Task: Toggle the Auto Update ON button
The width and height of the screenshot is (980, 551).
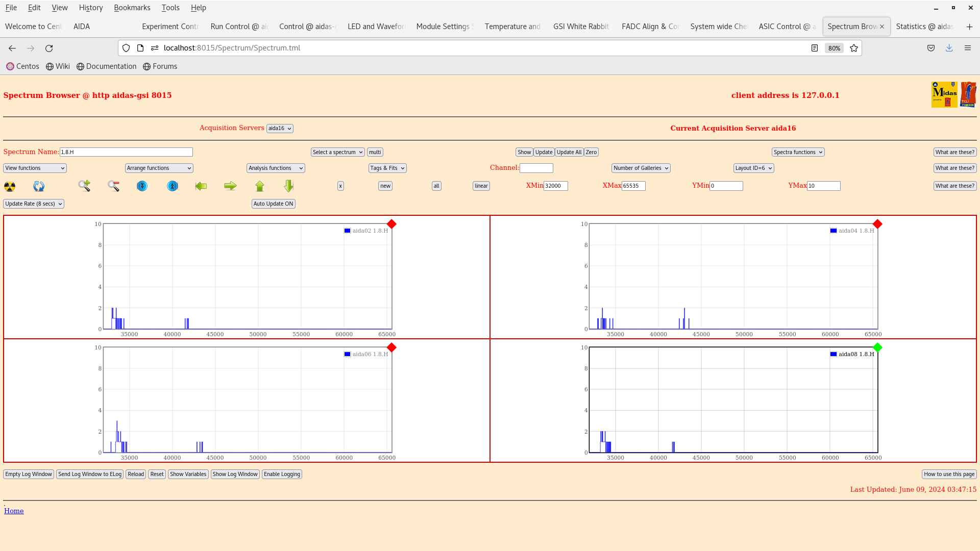Action: pyautogui.click(x=273, y=204)
